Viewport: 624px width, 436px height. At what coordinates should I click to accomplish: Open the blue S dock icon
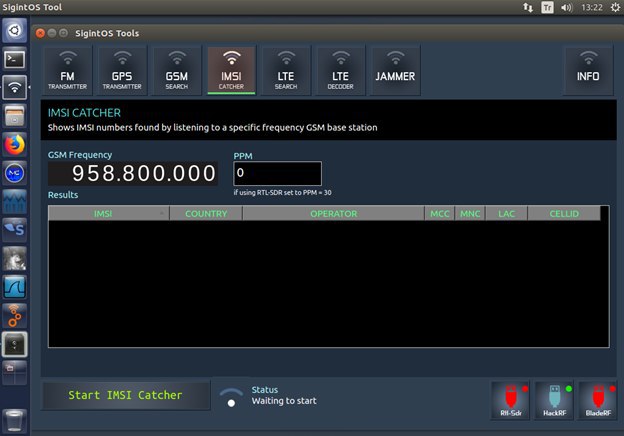tap(15, 230)
